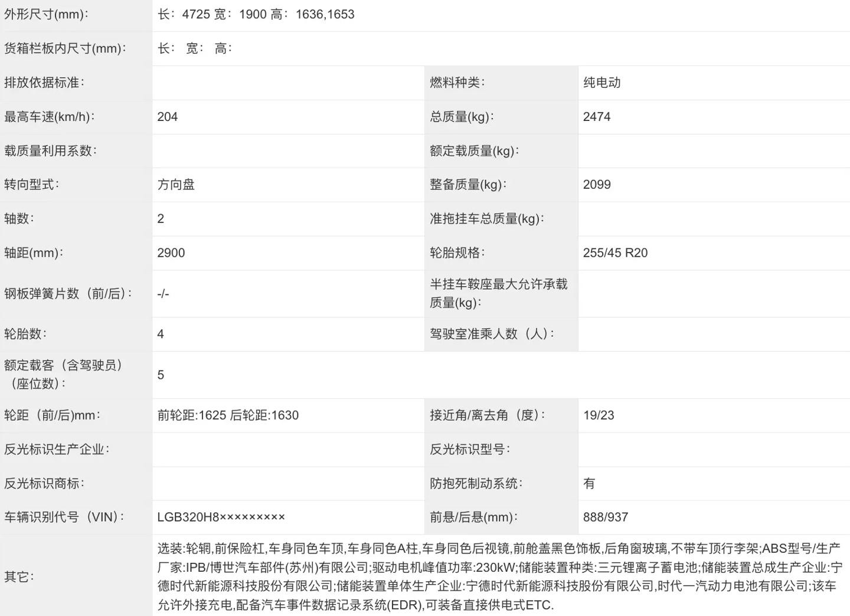Select the leaf spring value -/-

click(x=163, y=294)
